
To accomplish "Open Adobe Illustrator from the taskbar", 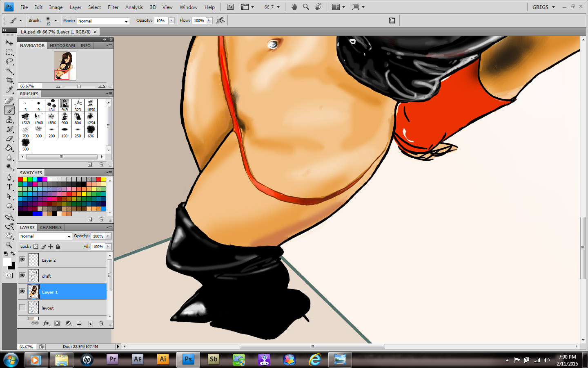I will (x=163, y=359).
